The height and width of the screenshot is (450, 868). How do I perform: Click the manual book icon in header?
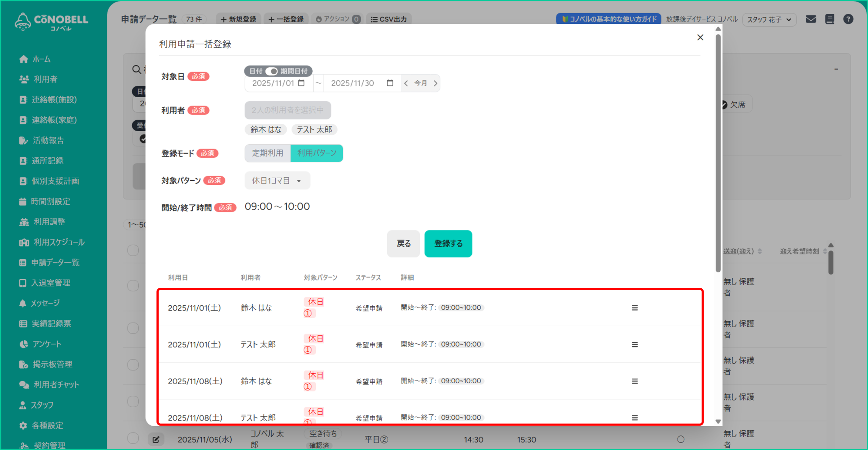(x=829, y=19)
